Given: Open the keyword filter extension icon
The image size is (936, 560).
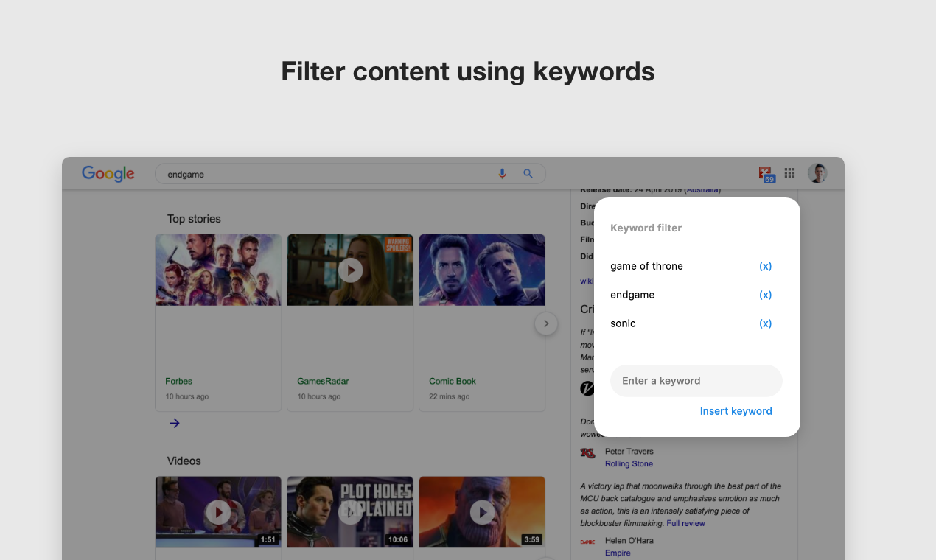Looking at the screenshot, I should coord(766,174).
